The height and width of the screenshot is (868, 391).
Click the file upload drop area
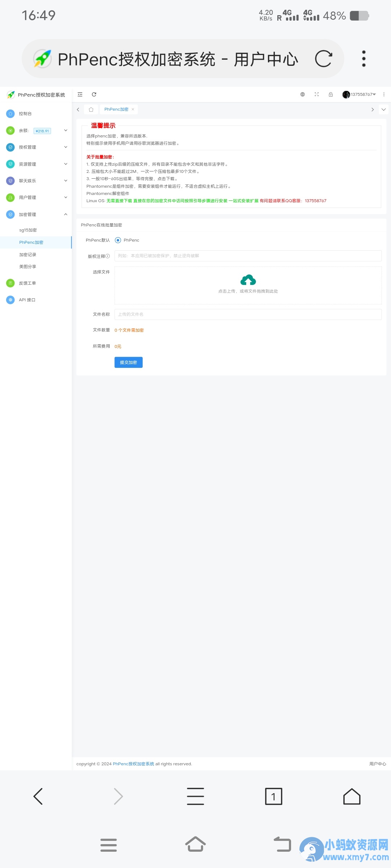(x=248, y=285)
